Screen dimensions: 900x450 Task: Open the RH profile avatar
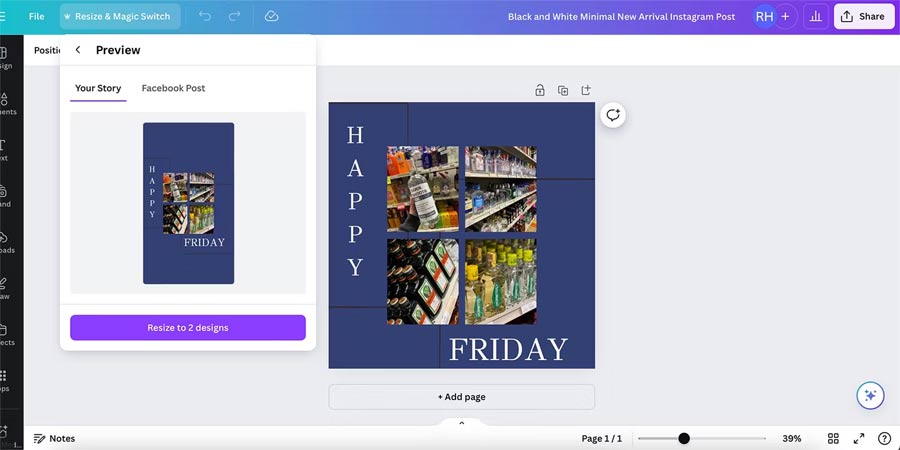point(764,17)
